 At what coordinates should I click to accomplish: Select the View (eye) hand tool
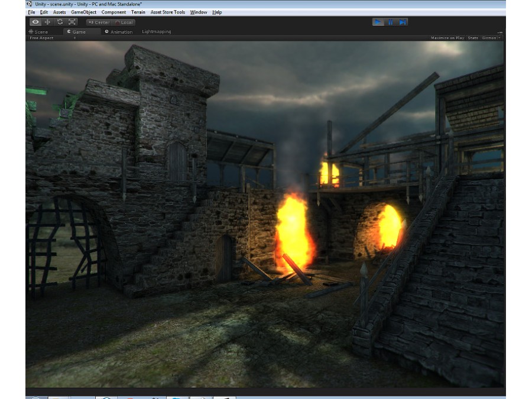(35, 22)
